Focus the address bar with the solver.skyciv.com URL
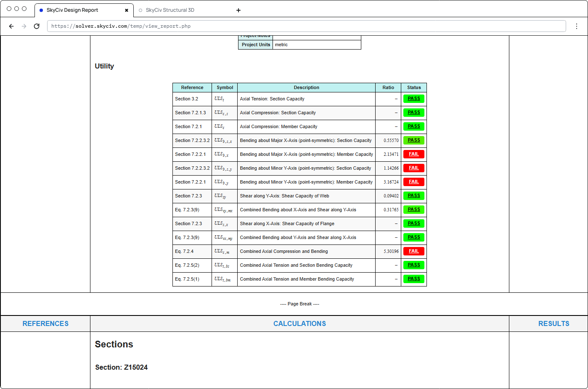The width and height of the screenshot is (588, 389). (307, 26)
